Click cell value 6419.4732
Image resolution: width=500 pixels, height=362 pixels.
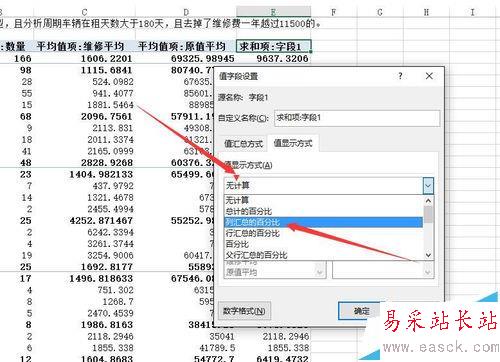click(x=282, y=359)
